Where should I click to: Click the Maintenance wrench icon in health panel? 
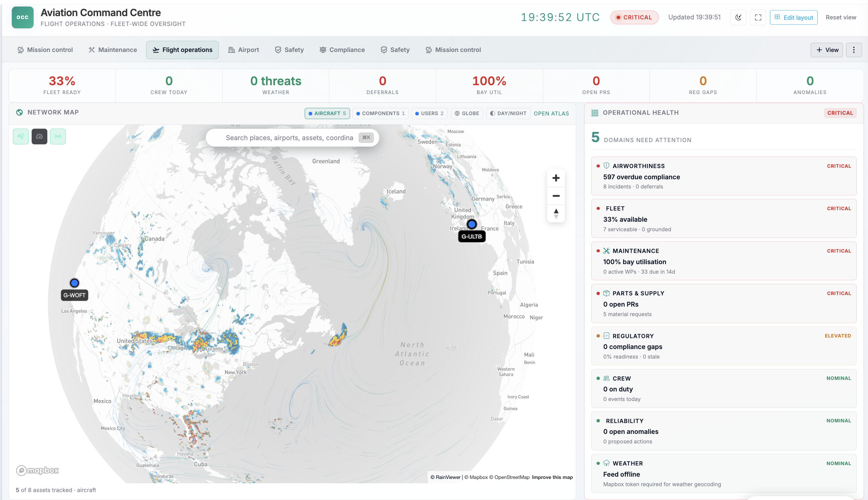pos(606,251)
